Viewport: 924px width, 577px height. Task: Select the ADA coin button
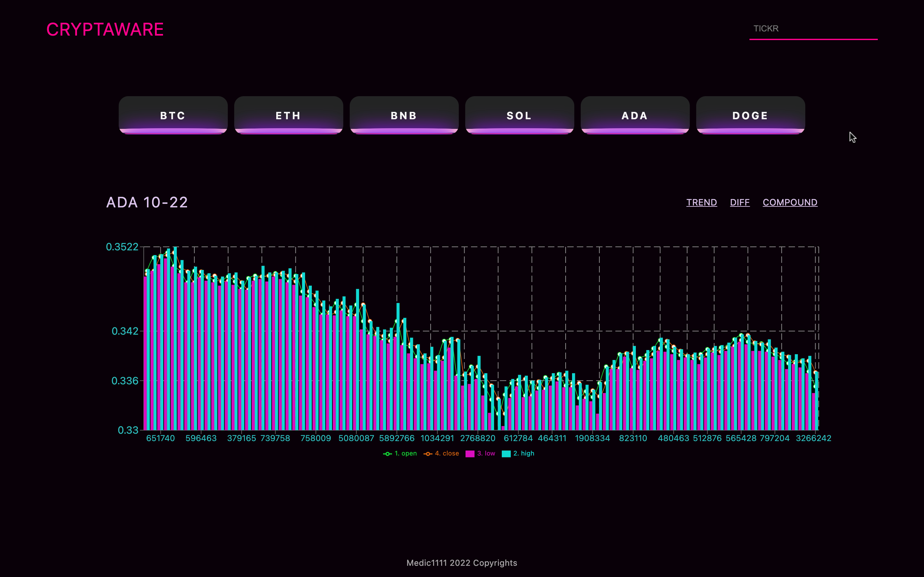635,115
